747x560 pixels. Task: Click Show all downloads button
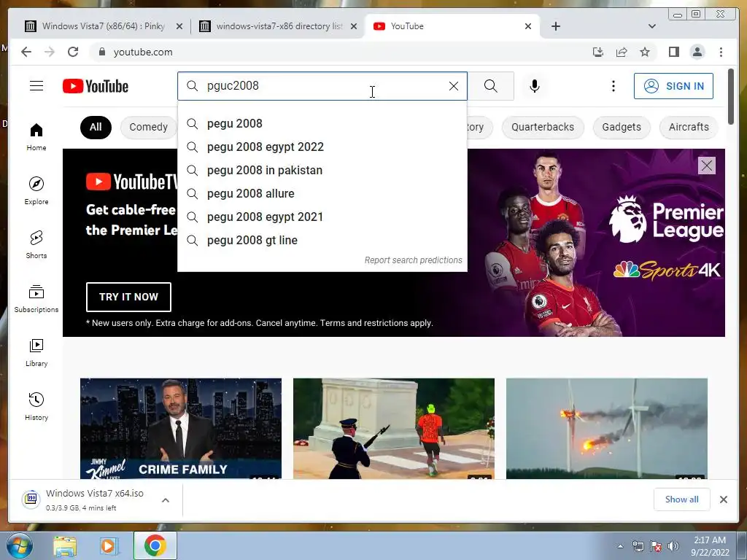coord(682,499)
